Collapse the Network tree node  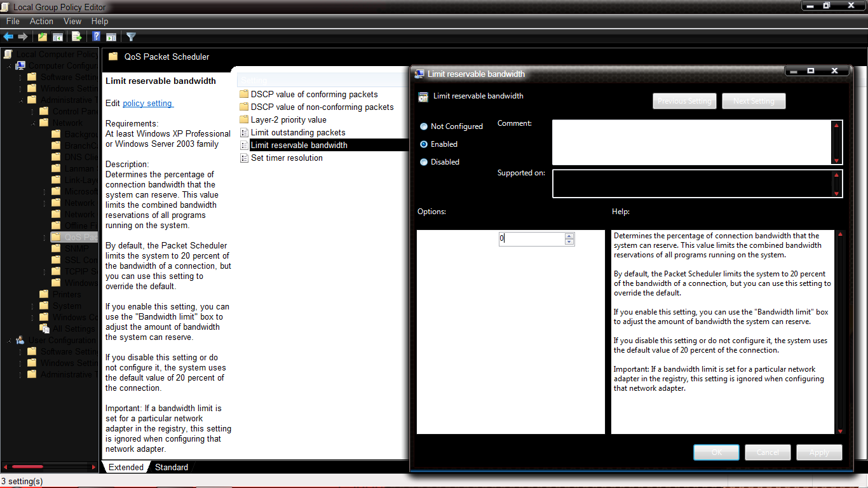coord(32,123)
